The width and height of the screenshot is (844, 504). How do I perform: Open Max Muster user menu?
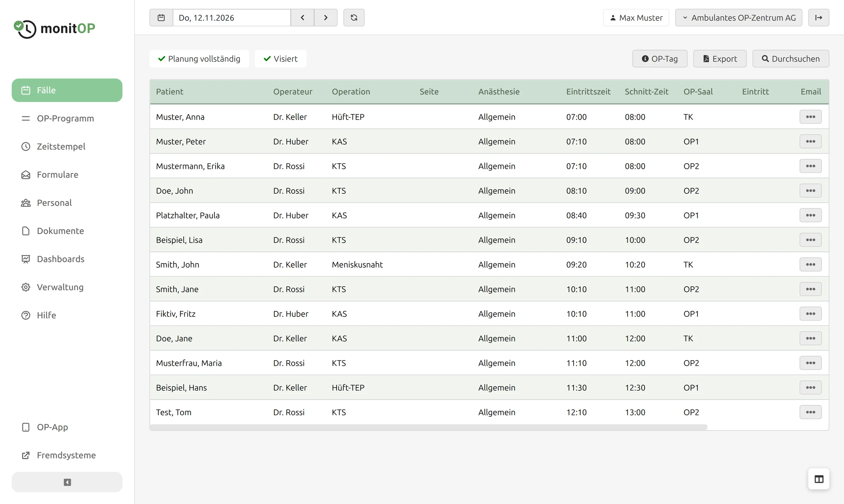(636, 18)
